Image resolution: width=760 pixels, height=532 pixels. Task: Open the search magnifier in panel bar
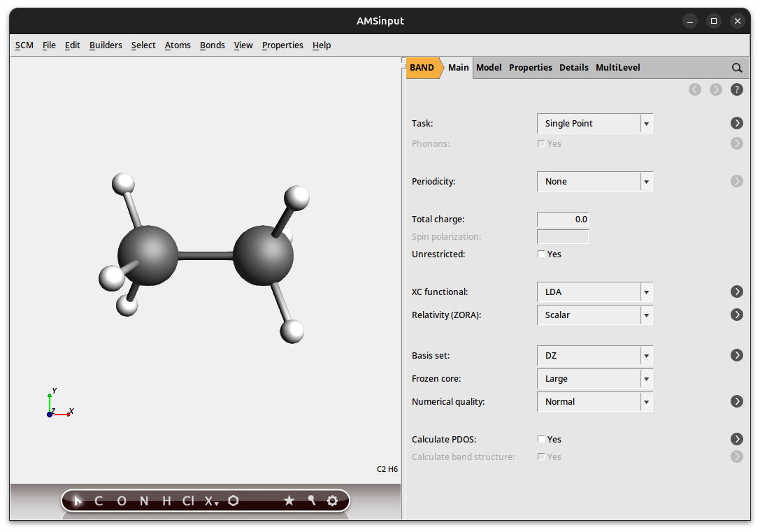(x=737, y=68)
